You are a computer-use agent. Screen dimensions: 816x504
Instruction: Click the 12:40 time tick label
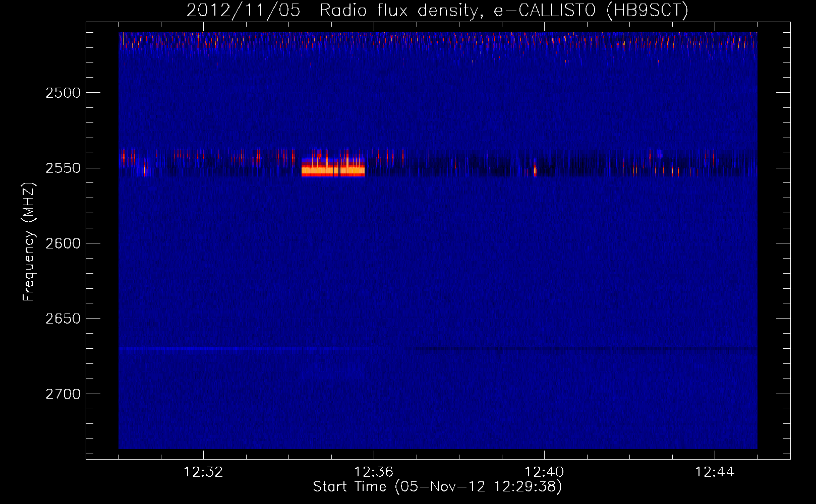point(544,472)
